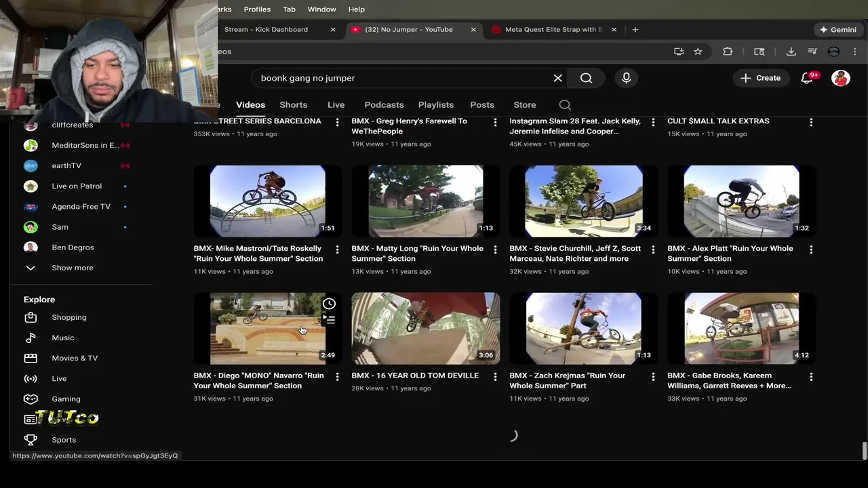The width and height of the screenshot is (868, 488).
Task: Open the Window menu in menu bar
Action: 321,9
